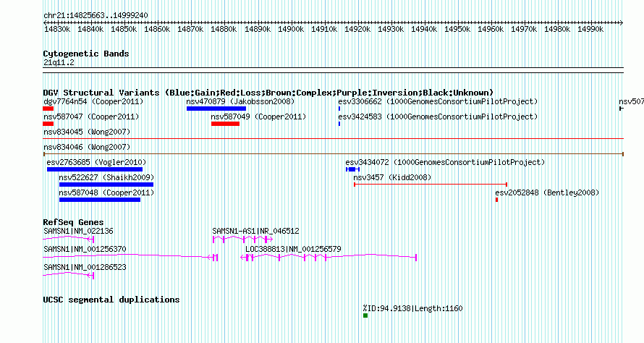Screen dimensions: 644x343
Task: Select the LOC388813 transcript exon structure
Action: point(329,257)
